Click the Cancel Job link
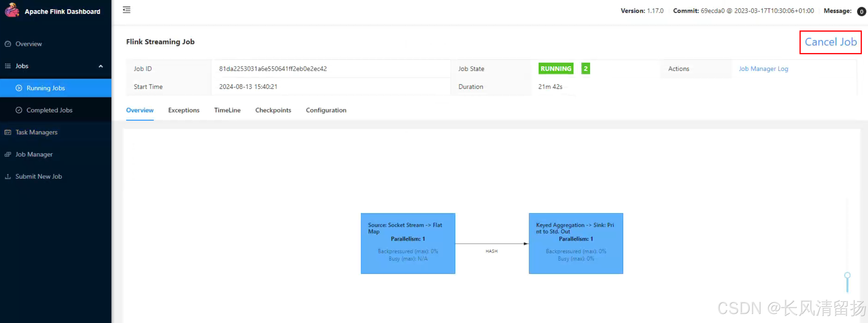The width and height of the screenshot is (868, 323). 831,42
